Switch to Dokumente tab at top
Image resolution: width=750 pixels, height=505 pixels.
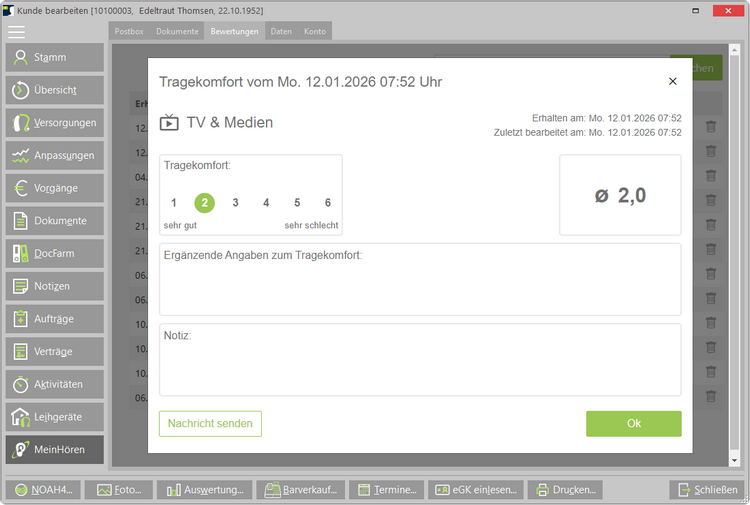[177, 31]
